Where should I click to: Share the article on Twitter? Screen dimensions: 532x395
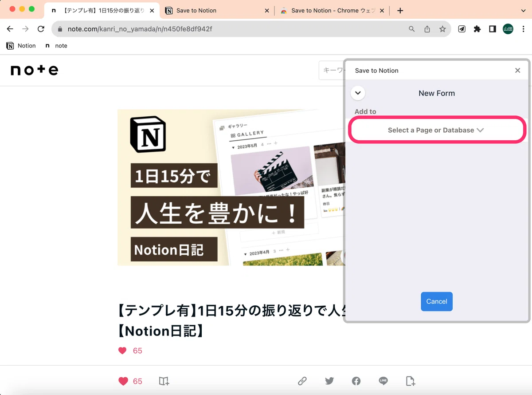pyautogui.click(x=329, y=381)
